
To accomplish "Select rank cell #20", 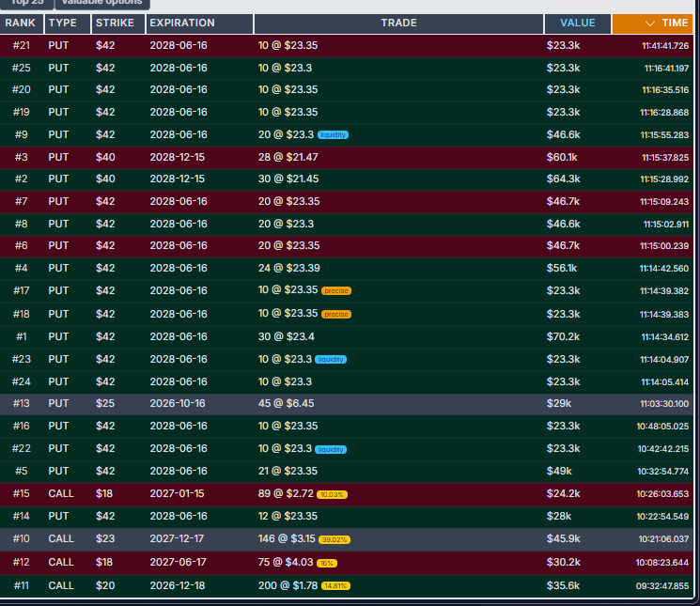I will tap(22, 89).
